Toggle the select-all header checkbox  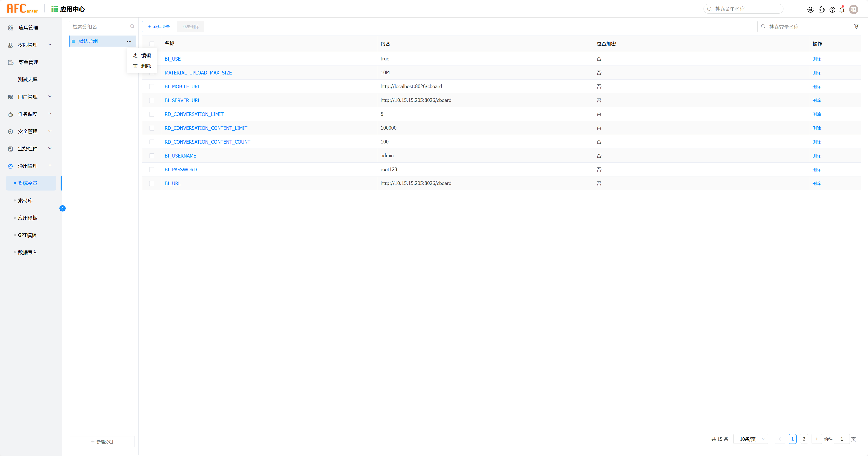[152, 44]
